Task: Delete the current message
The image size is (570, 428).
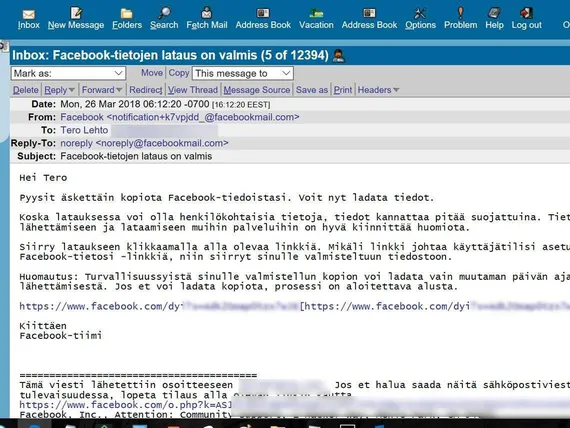Action: tap(25, 90)
